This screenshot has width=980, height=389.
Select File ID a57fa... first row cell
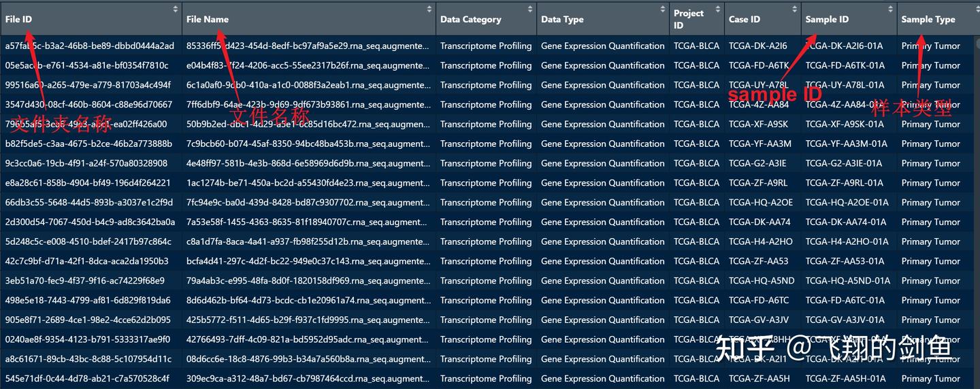coord(90,46)
